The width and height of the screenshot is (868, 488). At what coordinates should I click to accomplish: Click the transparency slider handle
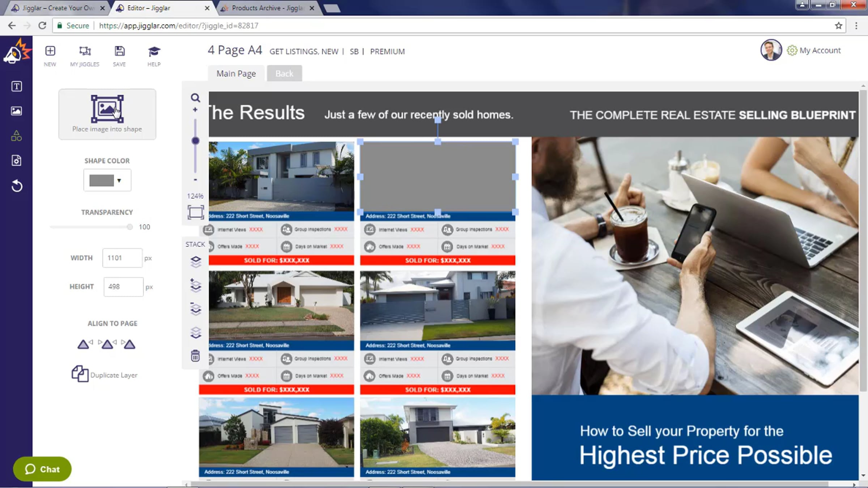[129, 227]
